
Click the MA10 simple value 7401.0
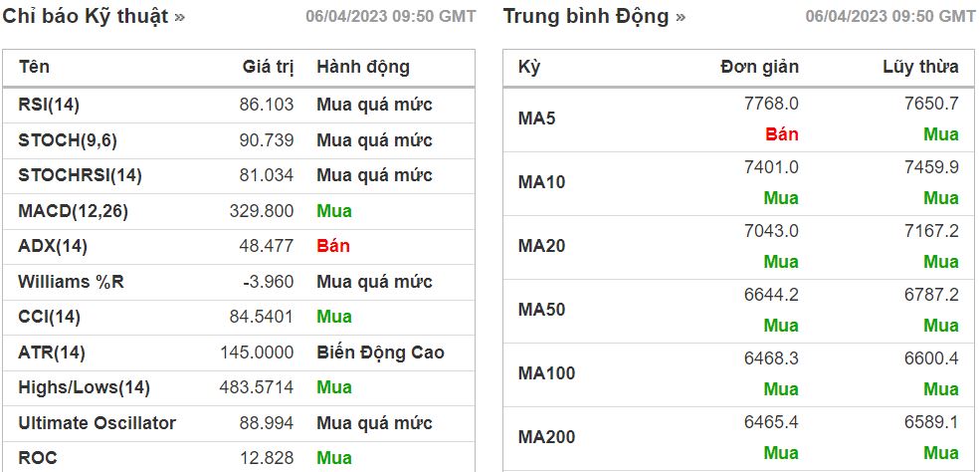tap(771, 167)
